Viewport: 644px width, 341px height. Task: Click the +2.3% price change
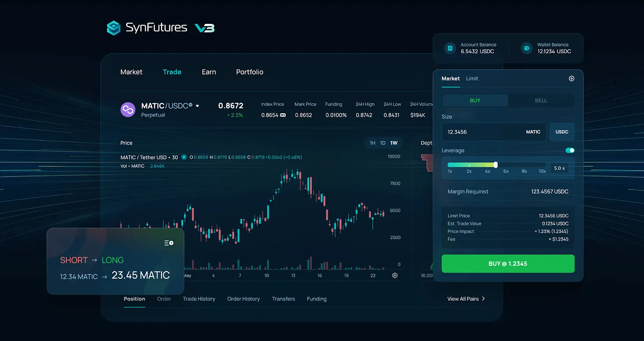pyautogui.click(x=235, y=115)
